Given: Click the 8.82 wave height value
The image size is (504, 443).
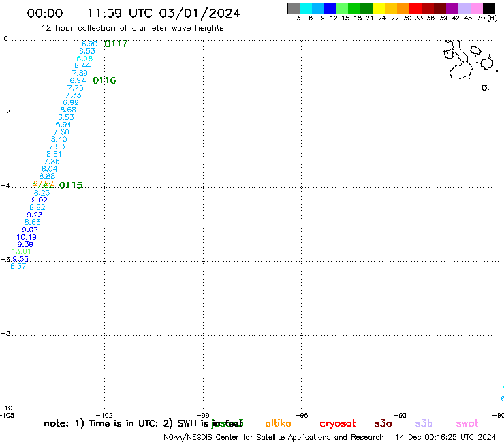Looking at the screenshot, I should pyautogui.click(x=37, y=207).
